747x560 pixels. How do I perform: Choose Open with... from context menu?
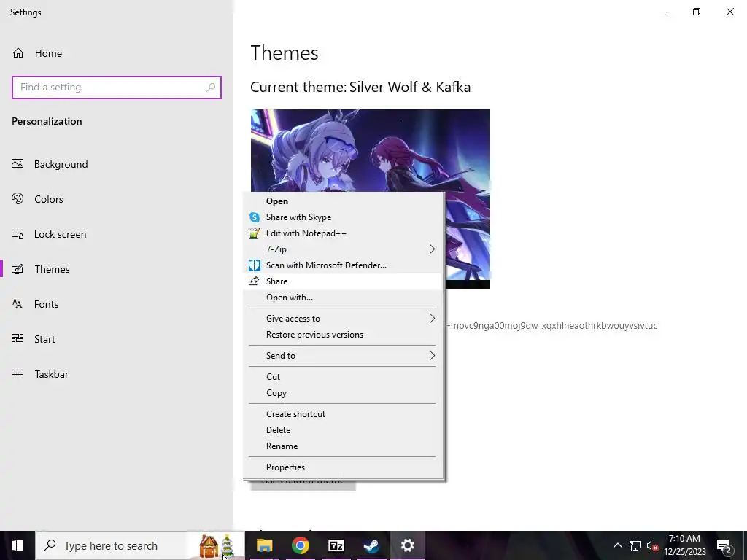(344, 297)
